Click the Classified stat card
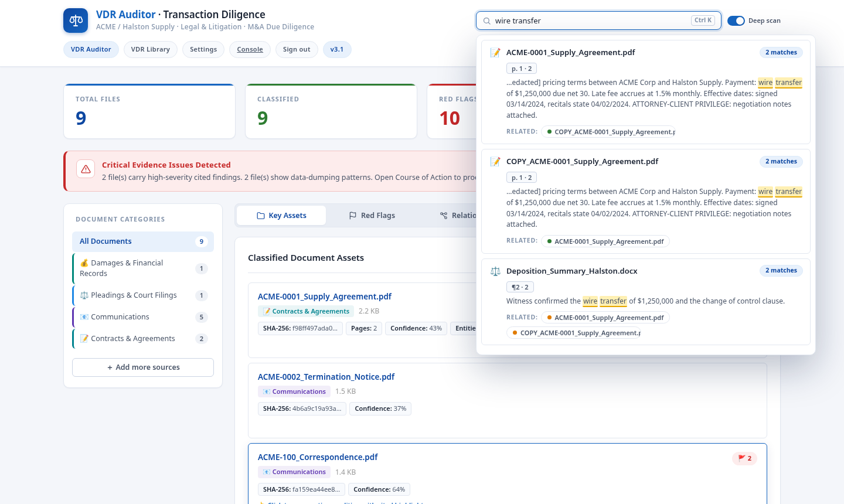Viewport: 844px width, 504px height. [x=331, y=111]
